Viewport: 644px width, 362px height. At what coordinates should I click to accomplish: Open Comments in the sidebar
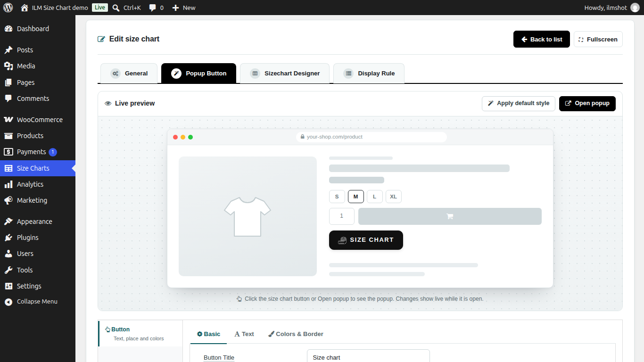38,99
